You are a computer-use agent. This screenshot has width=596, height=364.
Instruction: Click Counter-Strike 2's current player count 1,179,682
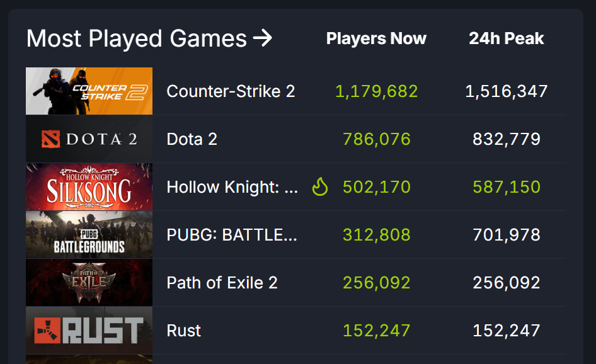(376, 91)
